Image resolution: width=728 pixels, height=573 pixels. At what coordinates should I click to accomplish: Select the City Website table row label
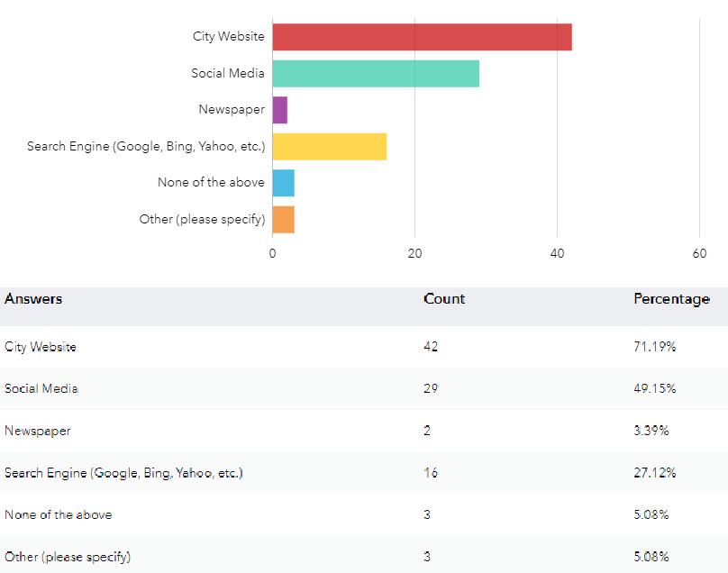click(x=41, y=347)
